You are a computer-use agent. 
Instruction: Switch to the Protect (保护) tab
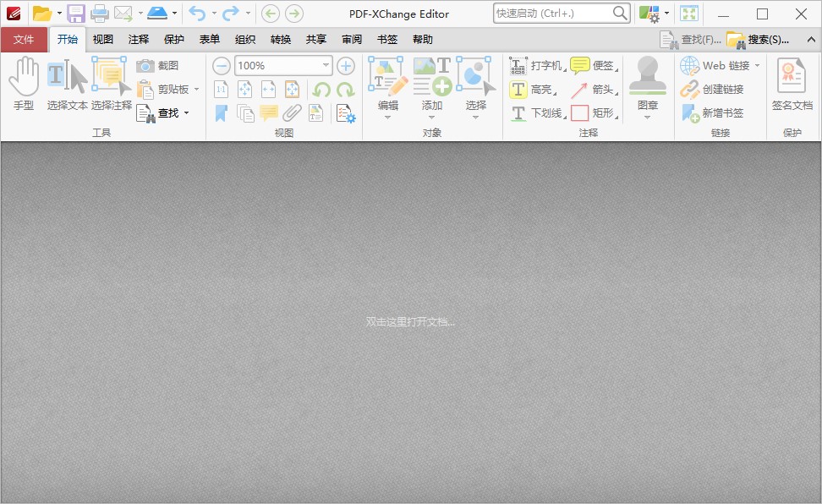pos(174,40)
